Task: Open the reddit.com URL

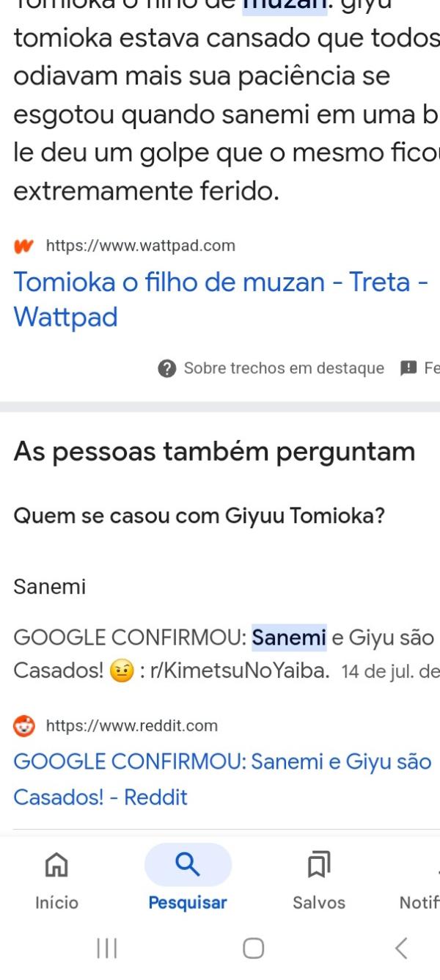Action: 132,726
